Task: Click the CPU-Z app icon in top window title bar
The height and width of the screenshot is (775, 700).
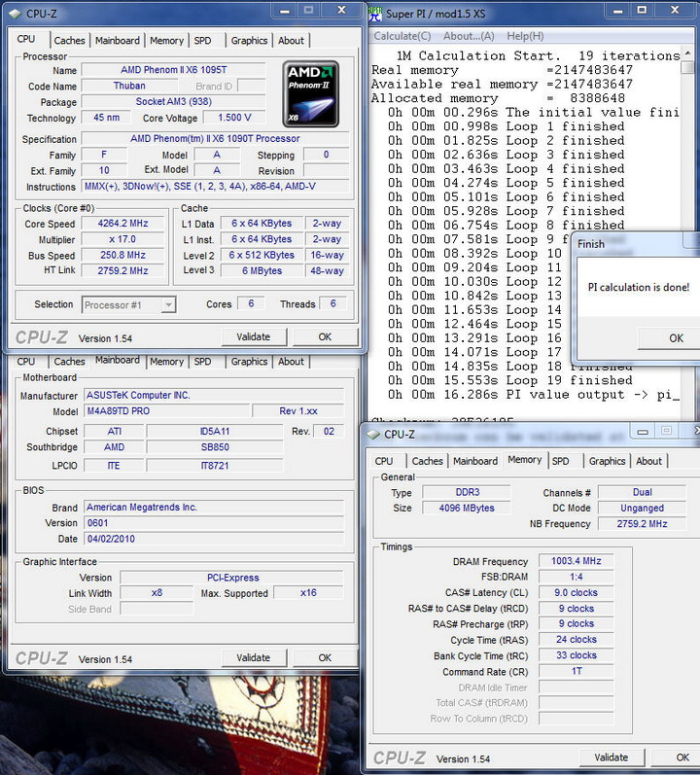Action: pos(16,14)
